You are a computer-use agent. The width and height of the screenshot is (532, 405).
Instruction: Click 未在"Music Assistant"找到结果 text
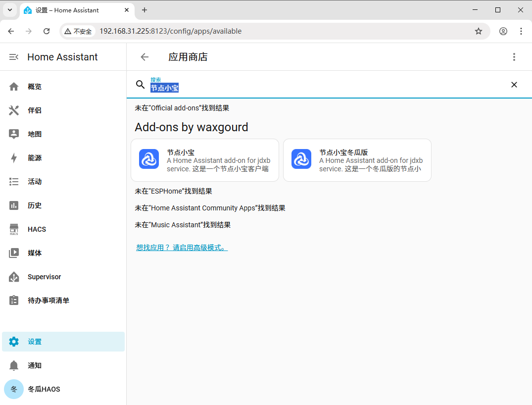pos(183,225)
